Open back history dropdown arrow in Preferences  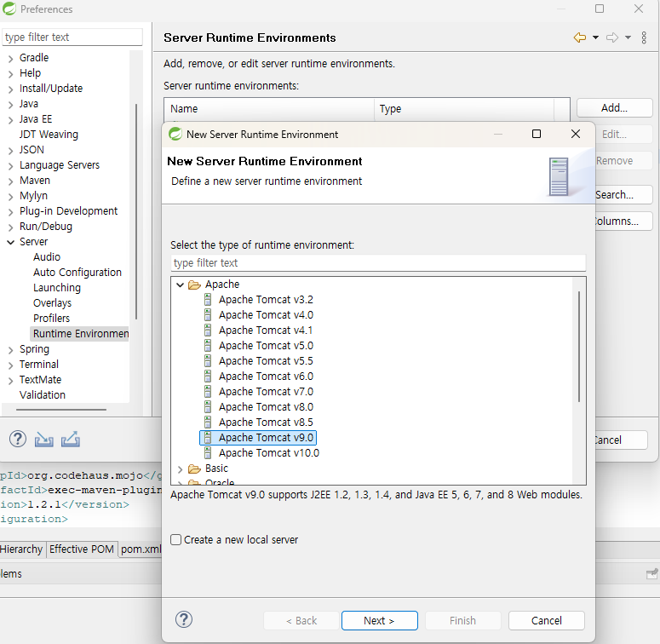coord(595,37)
